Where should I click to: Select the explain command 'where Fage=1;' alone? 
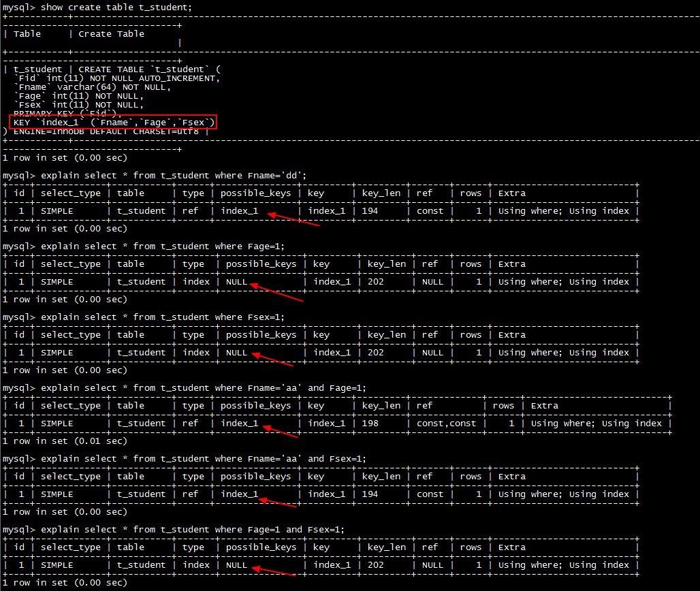pos(143,246)
